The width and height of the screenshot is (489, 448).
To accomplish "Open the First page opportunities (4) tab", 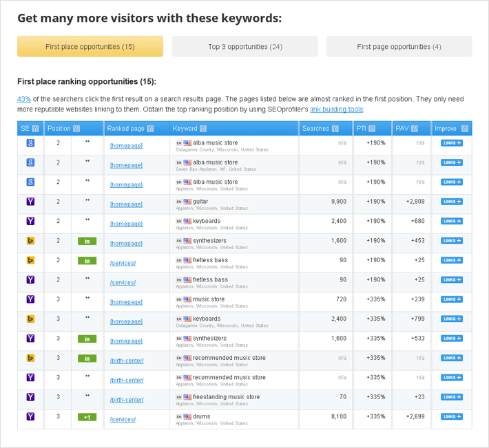I will point(399,47).
